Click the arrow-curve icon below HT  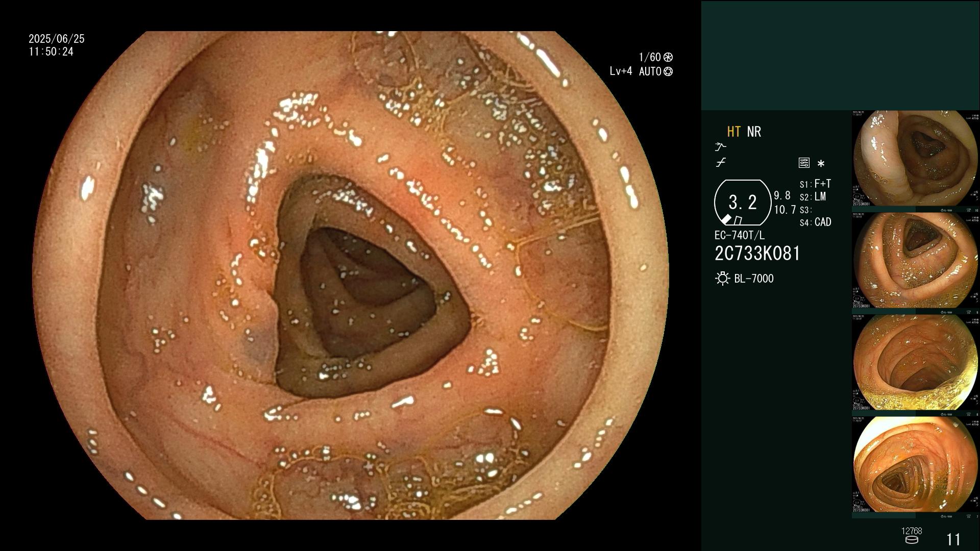tap(720, 147)
